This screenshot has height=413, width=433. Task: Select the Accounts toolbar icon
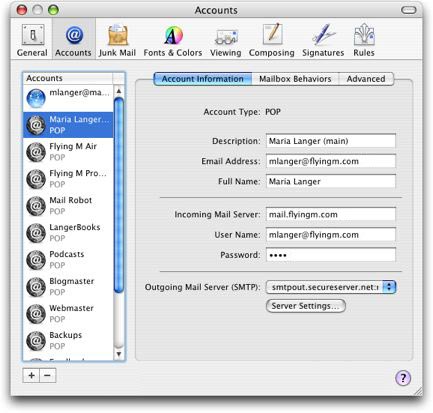(x=73, y=40)
